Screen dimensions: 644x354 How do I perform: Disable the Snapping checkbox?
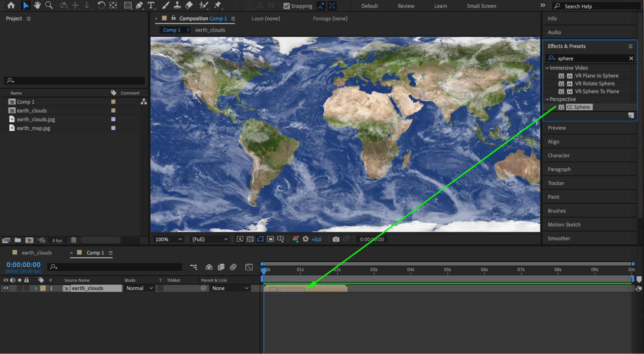(286, 6)
